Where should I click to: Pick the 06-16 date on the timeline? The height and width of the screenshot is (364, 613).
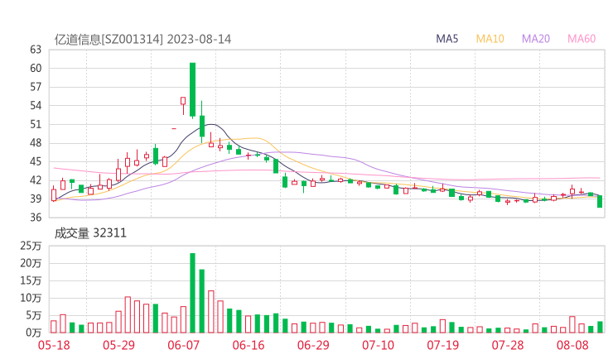[249, 344]
